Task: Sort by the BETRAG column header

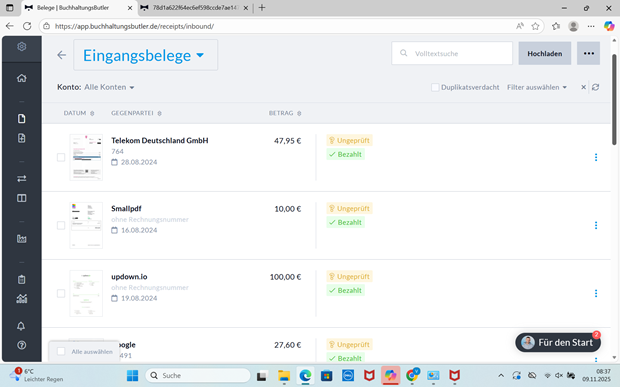Action: click(x=285, y=113)
